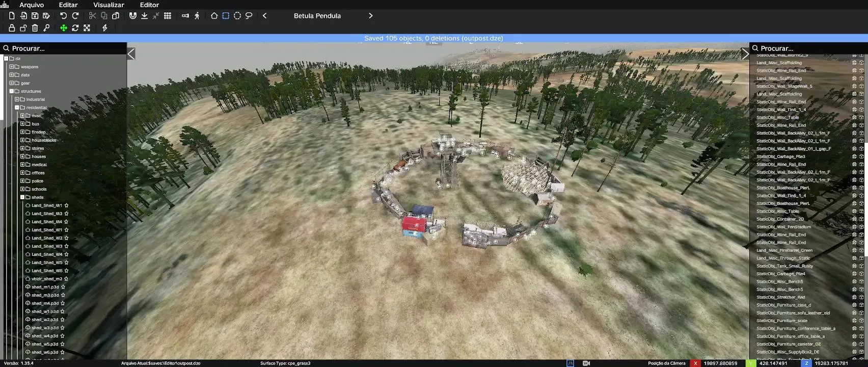This screenshot has height=367, width=868.
Task: Collapse the dz root folder
Action: pos(6,59)
